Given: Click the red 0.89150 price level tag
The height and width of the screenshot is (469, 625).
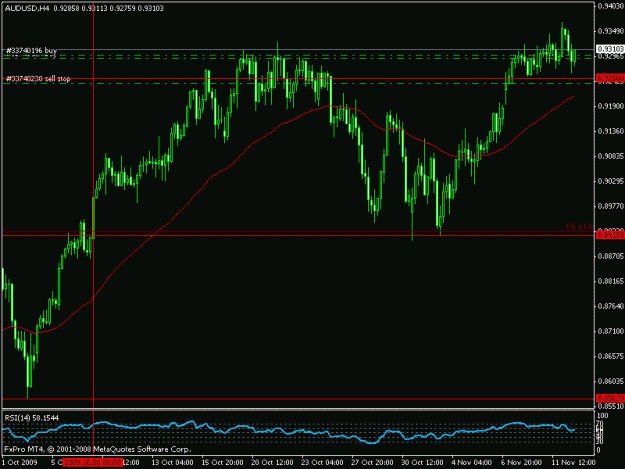Looking at the screenshot, I should [610, 235].
